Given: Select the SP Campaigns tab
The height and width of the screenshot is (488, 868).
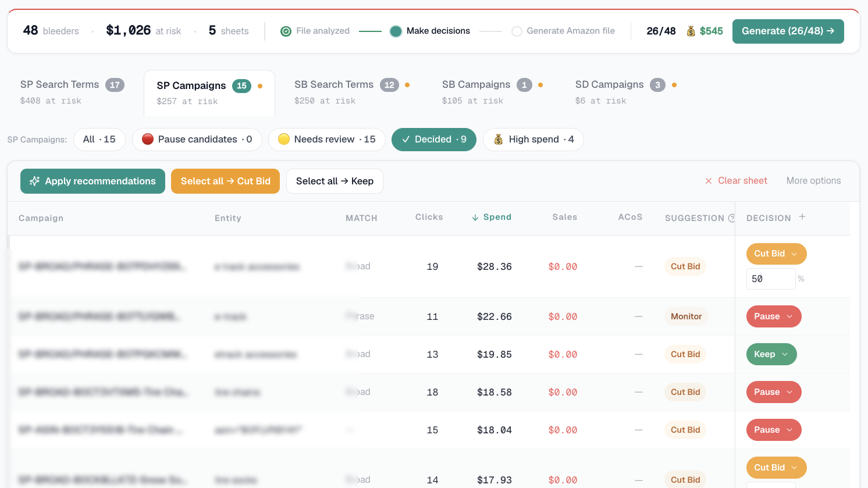Looking at the screenshot, I should (209, 93).
